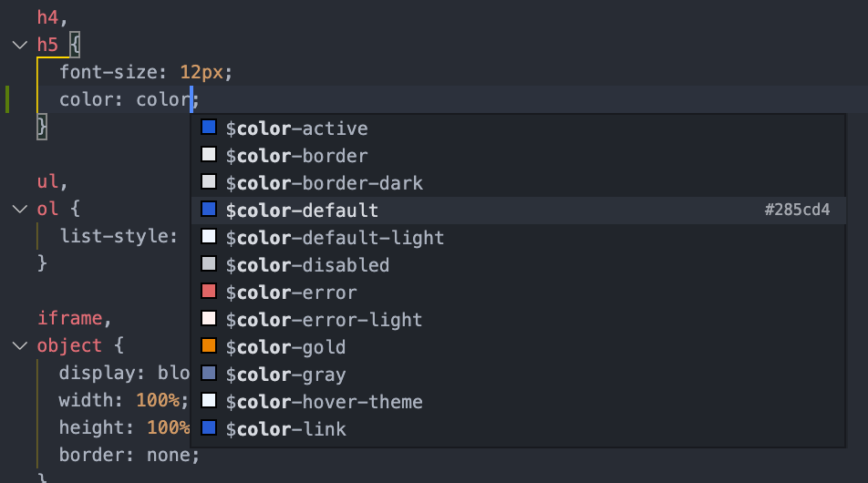This screenshot has height=483, width=868.
Task: Click $color-gray swatch icon
Action: click(x=209, y=374)
